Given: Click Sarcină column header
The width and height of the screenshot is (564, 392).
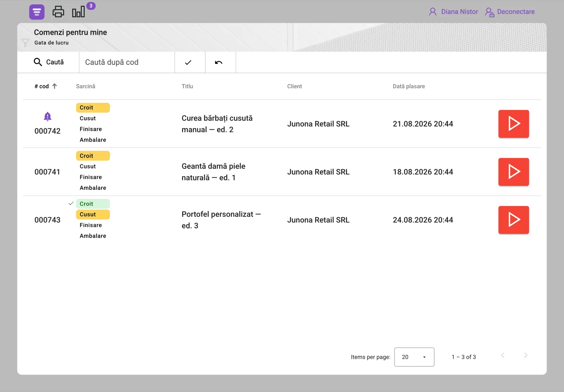Looking at the screenshot, I should [x=86, y=86].
